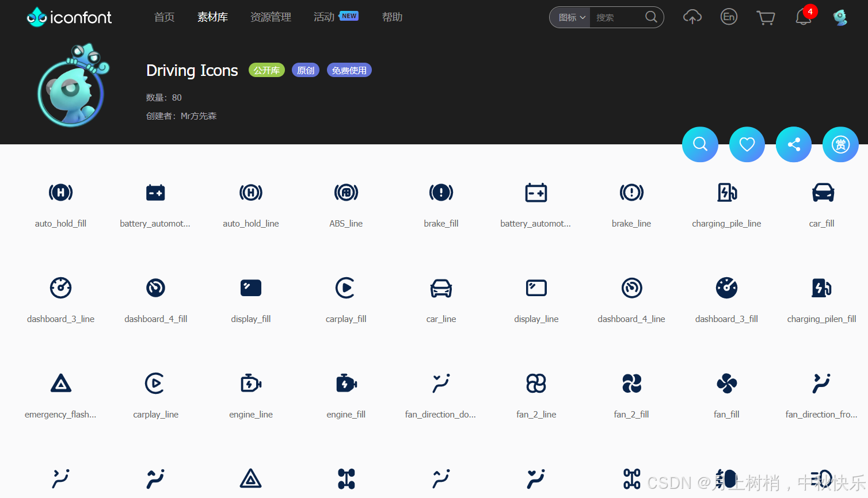Viewport: 868px width, 498px height.
Task: Click the round share button
Action: [794, 144]
